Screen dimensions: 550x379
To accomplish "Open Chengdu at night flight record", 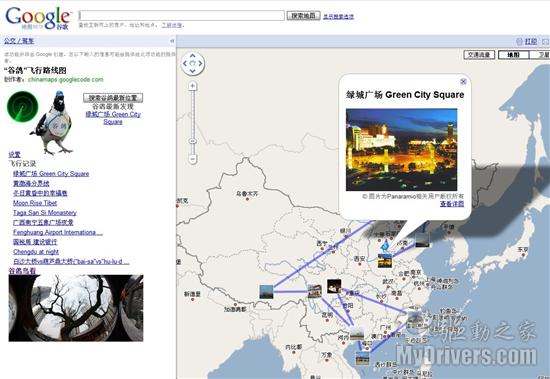I will [x=36, y=252].
